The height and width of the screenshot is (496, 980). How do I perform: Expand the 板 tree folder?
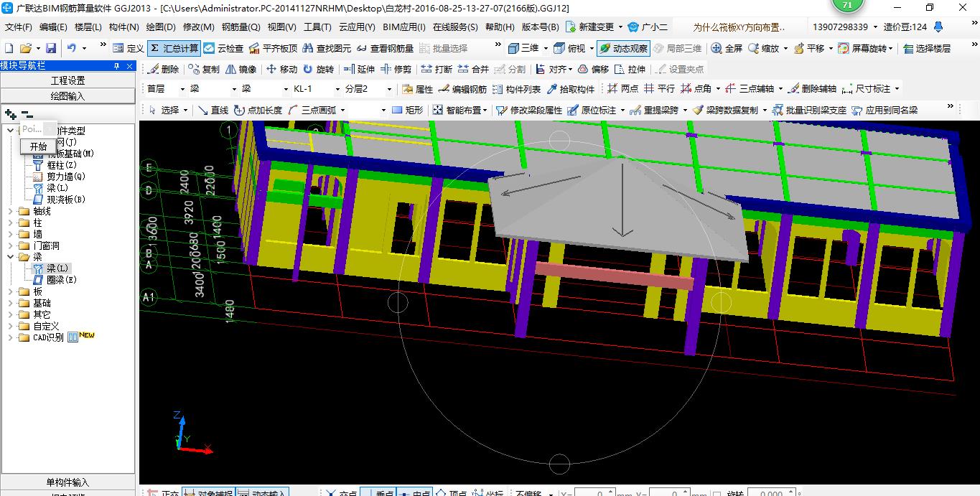(11, 291)
